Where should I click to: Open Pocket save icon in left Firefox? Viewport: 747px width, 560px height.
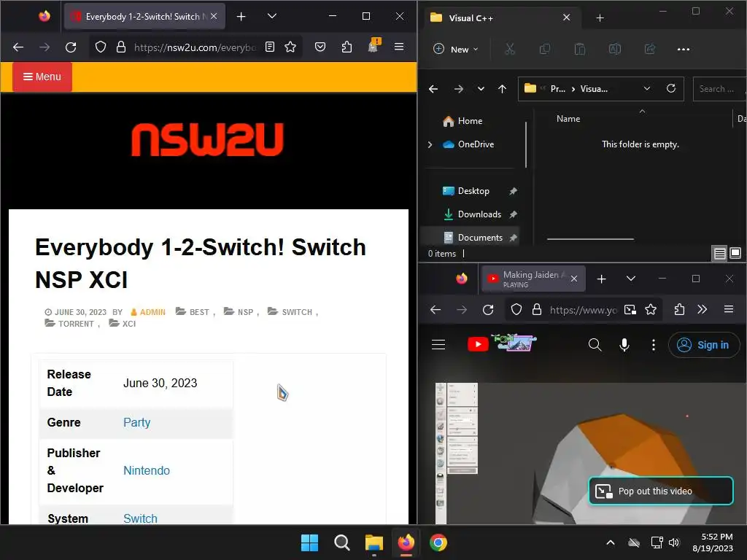(x=320, y=47)
